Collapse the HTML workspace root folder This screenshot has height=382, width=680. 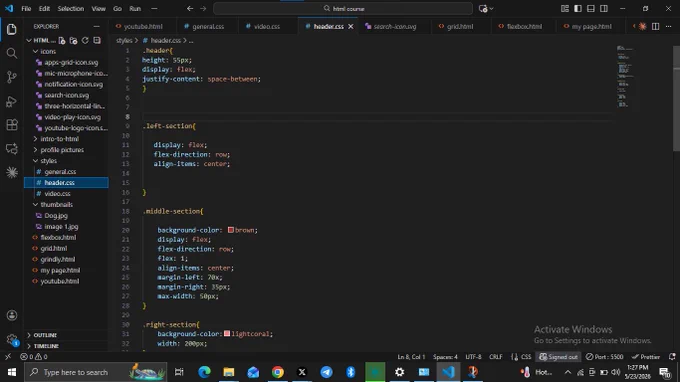(x=29, y=40)
